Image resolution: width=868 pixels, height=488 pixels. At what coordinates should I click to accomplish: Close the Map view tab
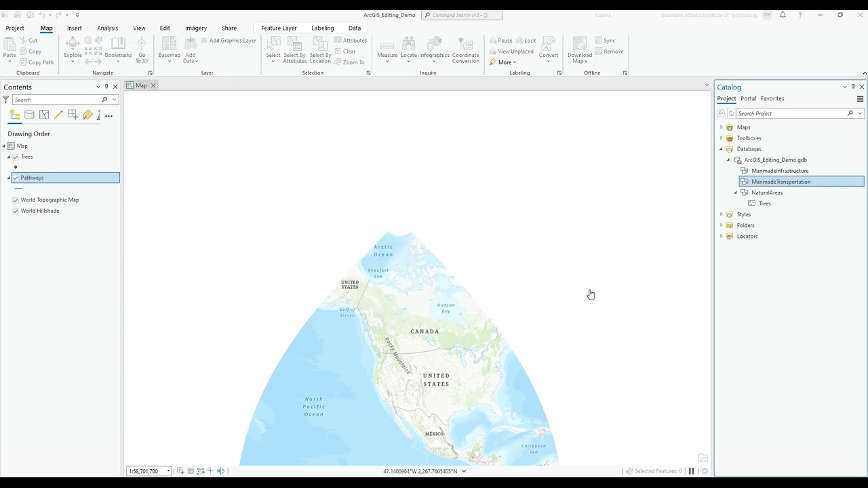pyautogui.click(x=153, y=85)
